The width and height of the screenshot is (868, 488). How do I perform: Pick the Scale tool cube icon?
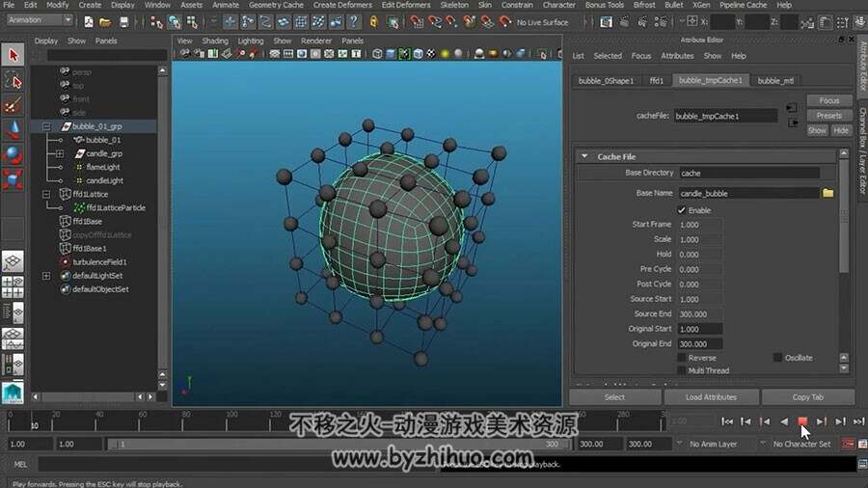[x=13, y=179]
